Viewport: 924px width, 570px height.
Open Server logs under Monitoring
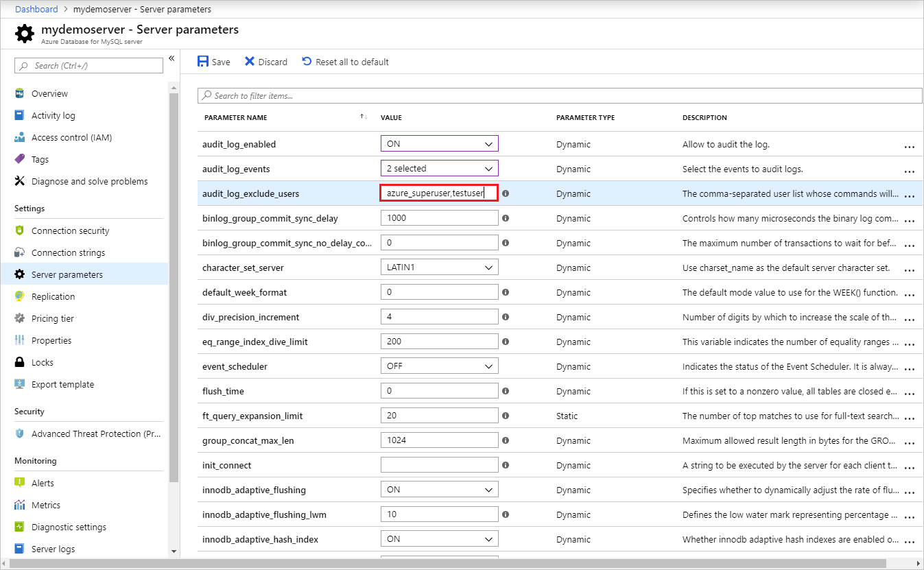54,549
